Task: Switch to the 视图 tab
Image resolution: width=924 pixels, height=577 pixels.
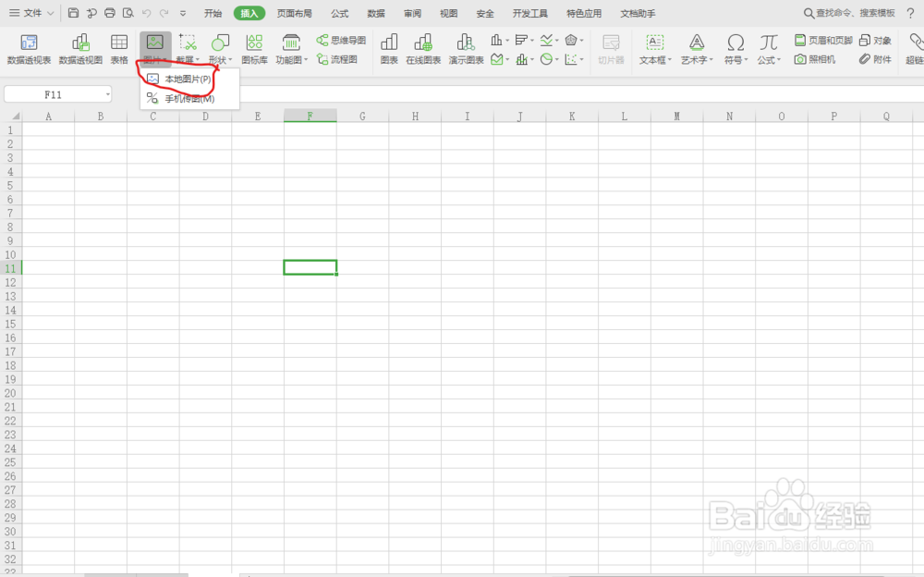Action: 448,13
